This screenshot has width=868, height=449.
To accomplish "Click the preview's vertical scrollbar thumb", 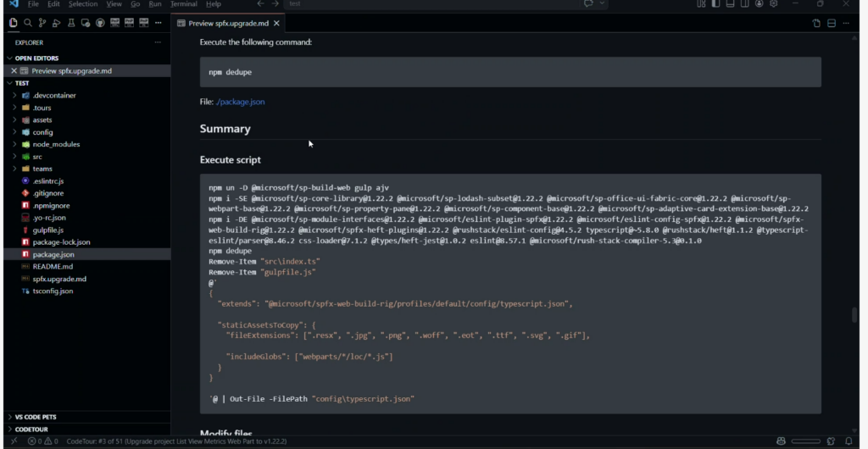I will click(854, 314).
